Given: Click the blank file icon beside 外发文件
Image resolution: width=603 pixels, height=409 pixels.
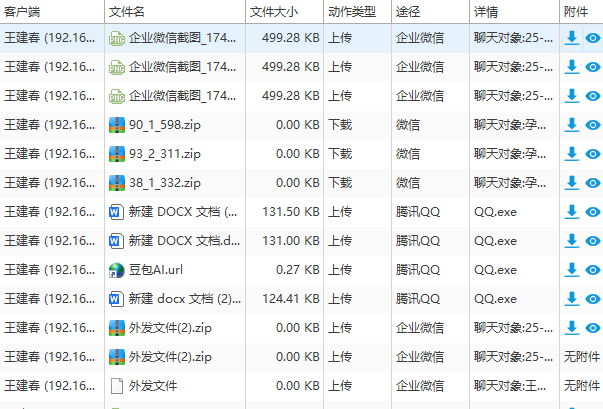Looking at the screenshot, I should tap(117, 386).
